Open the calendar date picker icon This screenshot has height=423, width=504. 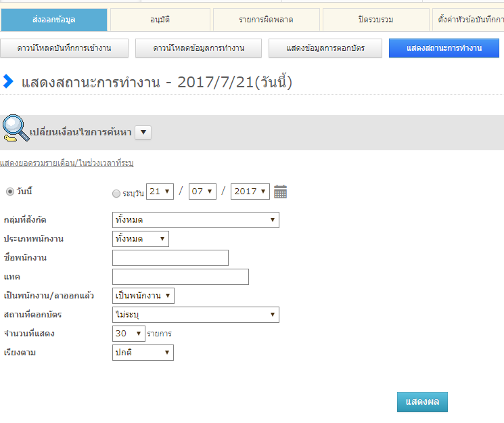(x=281, y=192)
